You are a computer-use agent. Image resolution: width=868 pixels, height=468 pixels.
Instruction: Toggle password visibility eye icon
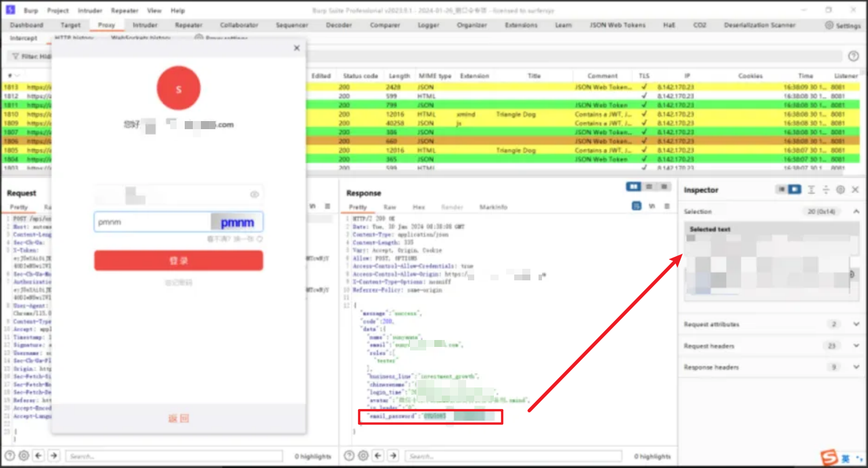(254, 195)
